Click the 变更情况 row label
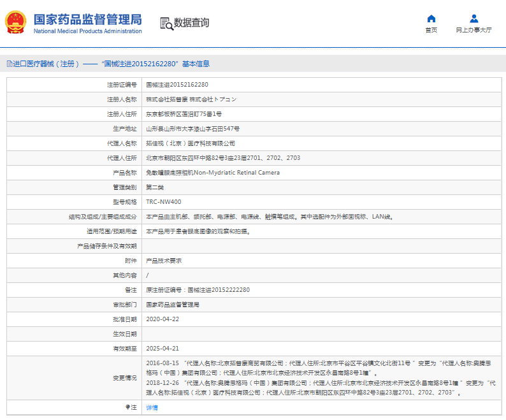The image size is (506, 420). tap(125, 378)
